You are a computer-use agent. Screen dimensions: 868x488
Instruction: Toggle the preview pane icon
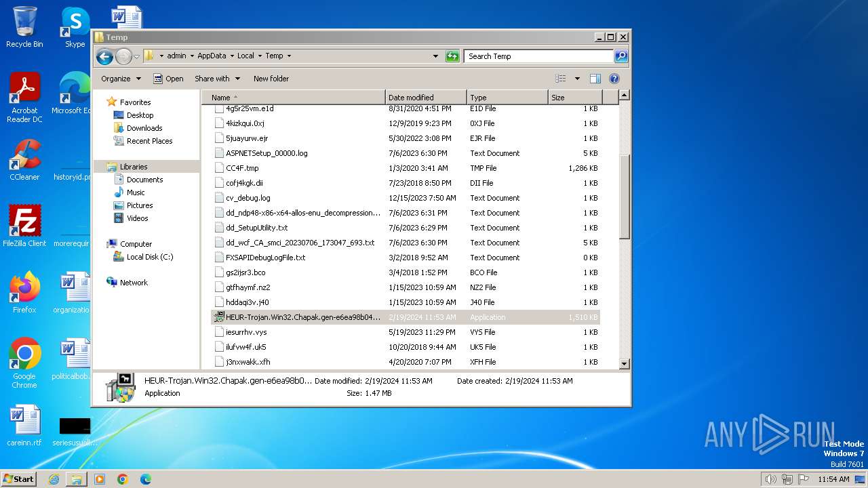pyautogui.click(x=595, y=79)
